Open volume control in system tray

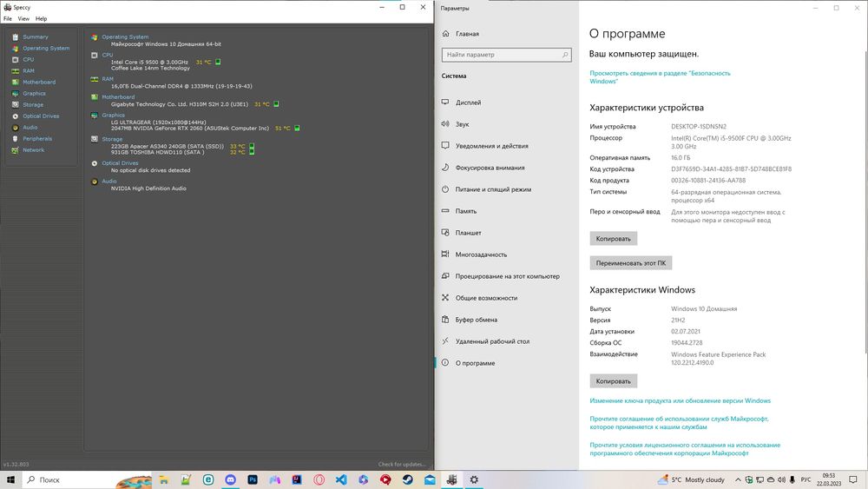pyautogui.click(x=781, y=479)
